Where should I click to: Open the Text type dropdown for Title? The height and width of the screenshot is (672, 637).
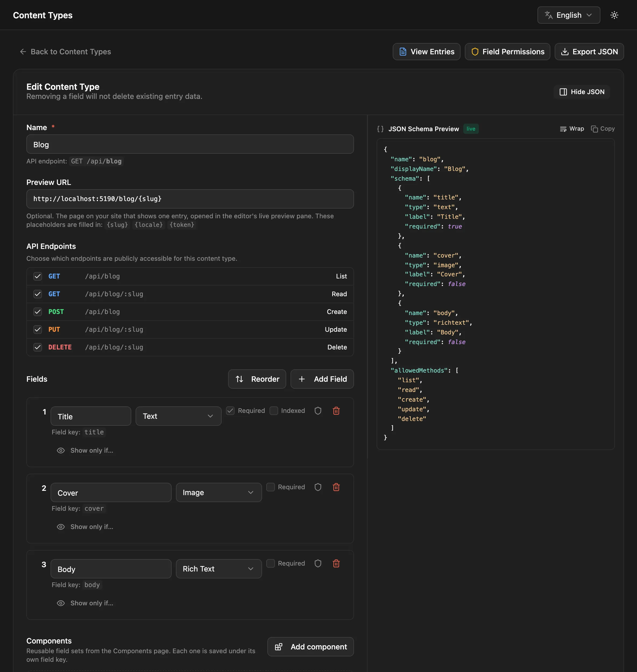click(x=179, y=416)
